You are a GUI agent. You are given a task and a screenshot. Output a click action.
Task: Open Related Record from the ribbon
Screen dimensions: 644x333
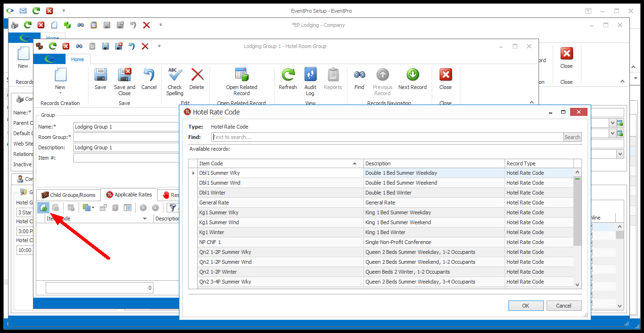(x=241, y=81)
